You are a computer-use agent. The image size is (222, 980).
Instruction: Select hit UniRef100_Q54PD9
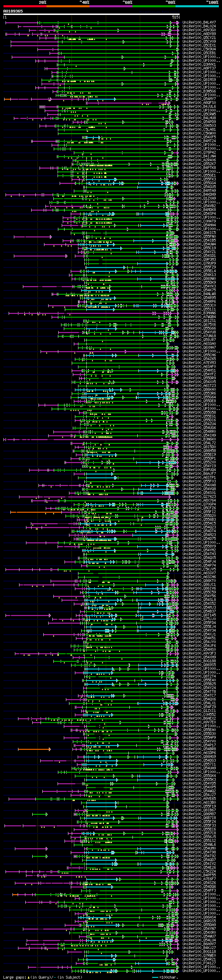coord(199,122)
